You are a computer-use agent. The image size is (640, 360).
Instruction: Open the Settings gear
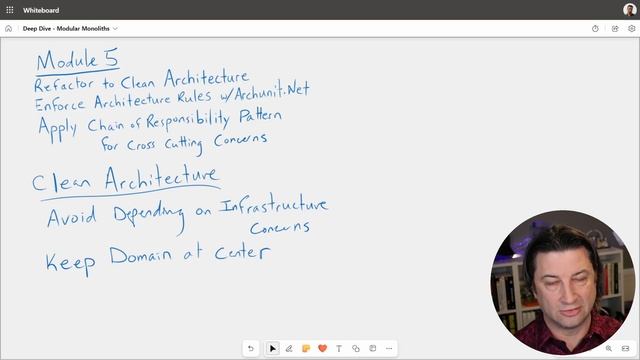pyautogui.click(x=631, y=29)
